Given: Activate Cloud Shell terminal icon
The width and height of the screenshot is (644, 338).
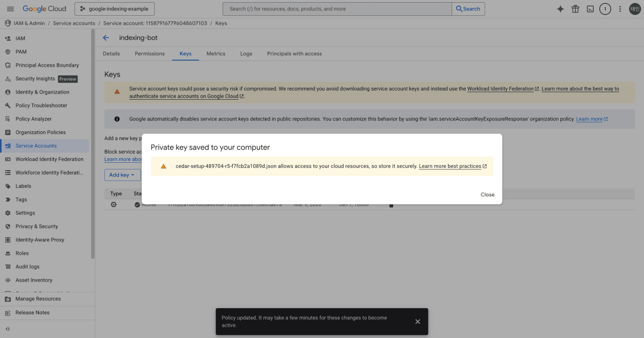Looking at the screenshot, I should point(590,9).
